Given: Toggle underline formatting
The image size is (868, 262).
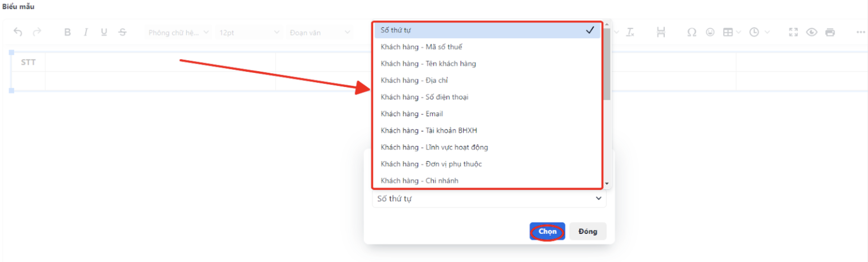Looking at the screenshot, I should point(104,32).
